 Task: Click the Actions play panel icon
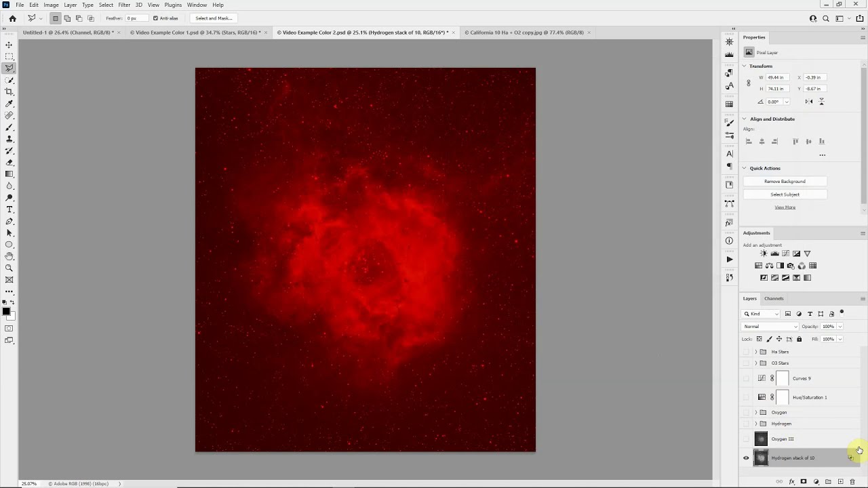[729, 259]
